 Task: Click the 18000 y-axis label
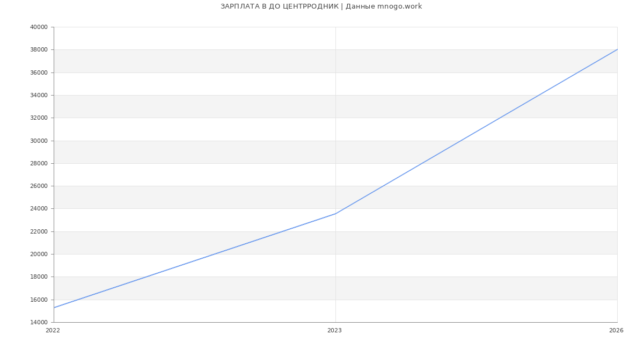39,277
